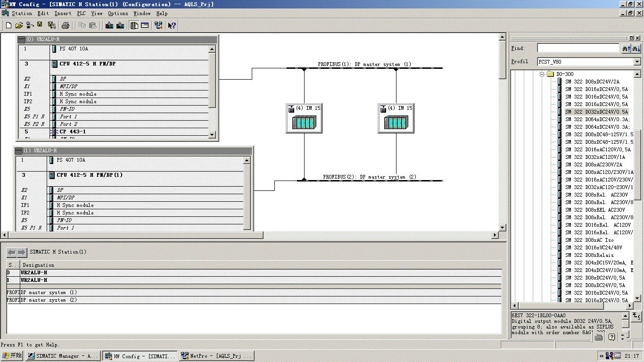644x362 pixels.
Task: Click the search upward binoculars button
Action: pyautogui.click(x=626, y=48)
